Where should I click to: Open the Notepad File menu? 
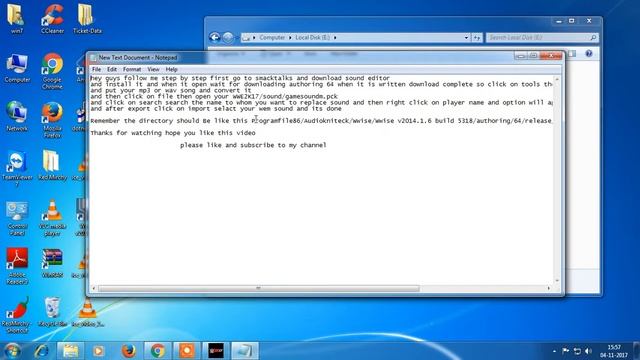[x=96, y=69]
